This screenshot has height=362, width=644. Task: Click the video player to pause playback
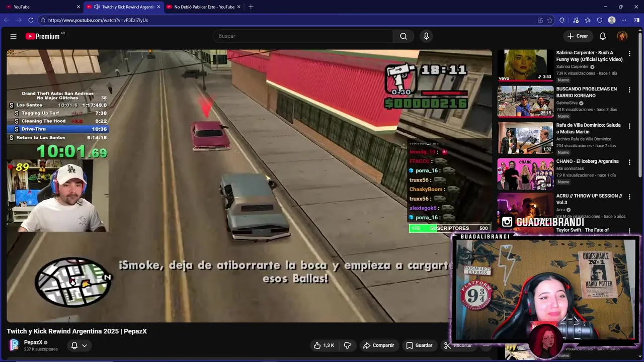(249, 186)
